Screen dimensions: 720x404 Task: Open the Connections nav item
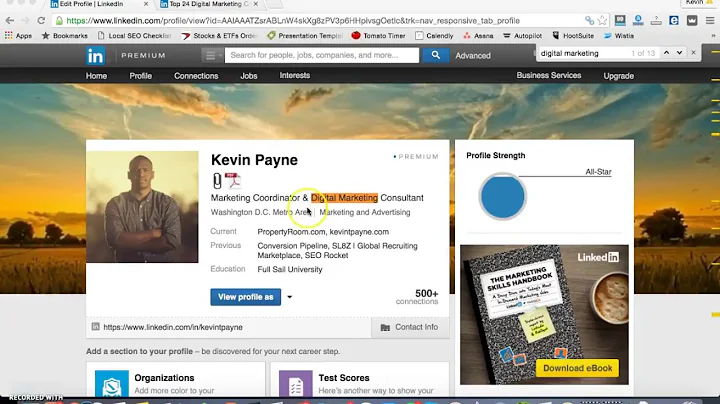(x=196, y=76)
